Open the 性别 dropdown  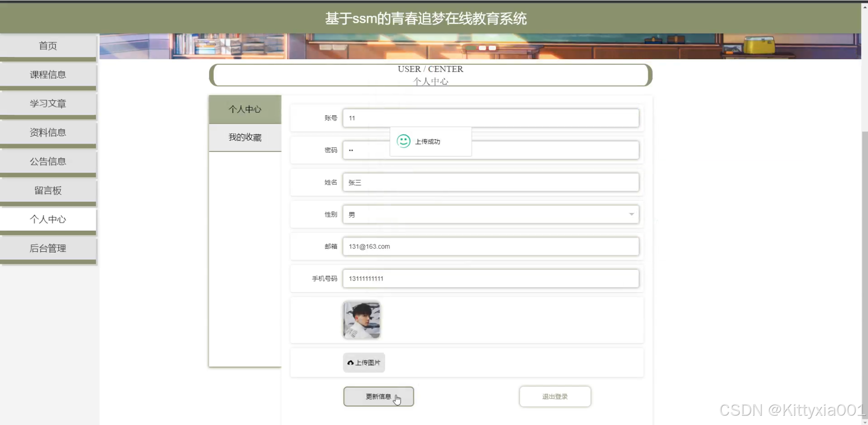491,214
